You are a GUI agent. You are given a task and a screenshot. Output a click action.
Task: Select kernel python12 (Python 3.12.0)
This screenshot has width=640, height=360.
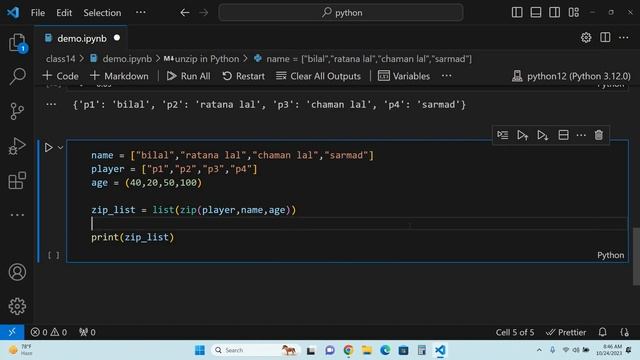coord(571,76)
